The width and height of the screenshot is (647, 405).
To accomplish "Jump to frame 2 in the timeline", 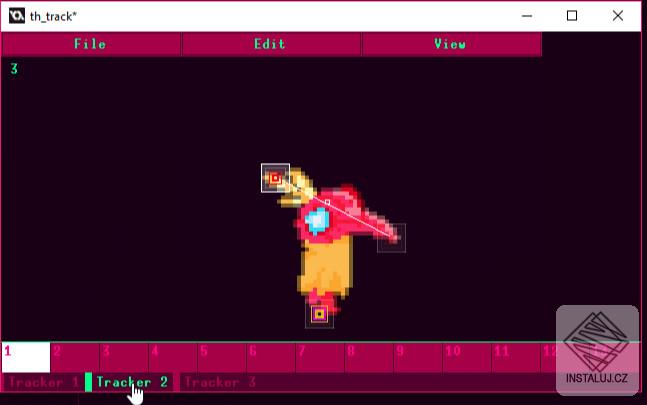I will (75, 357).
